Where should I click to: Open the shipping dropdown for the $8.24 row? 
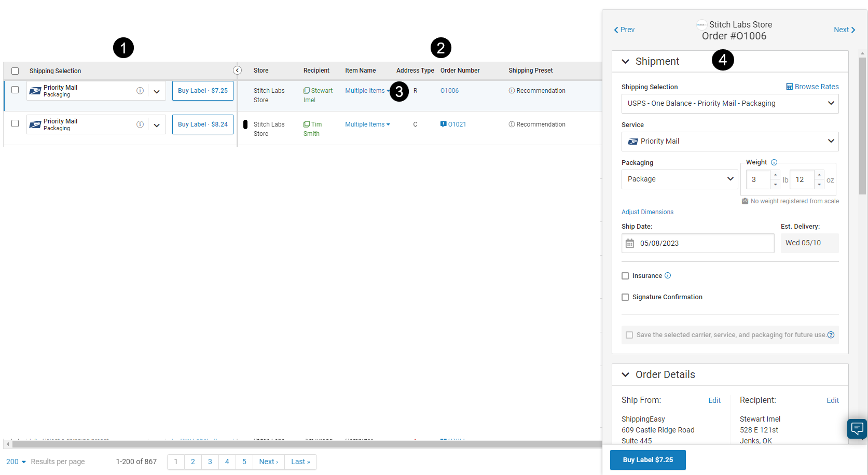click(x=157, y=125)
